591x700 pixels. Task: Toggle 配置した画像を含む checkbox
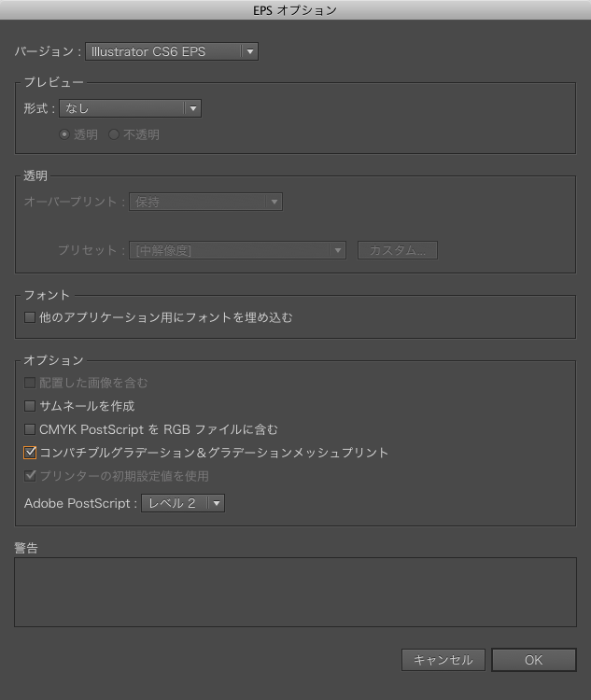(30, 383)
